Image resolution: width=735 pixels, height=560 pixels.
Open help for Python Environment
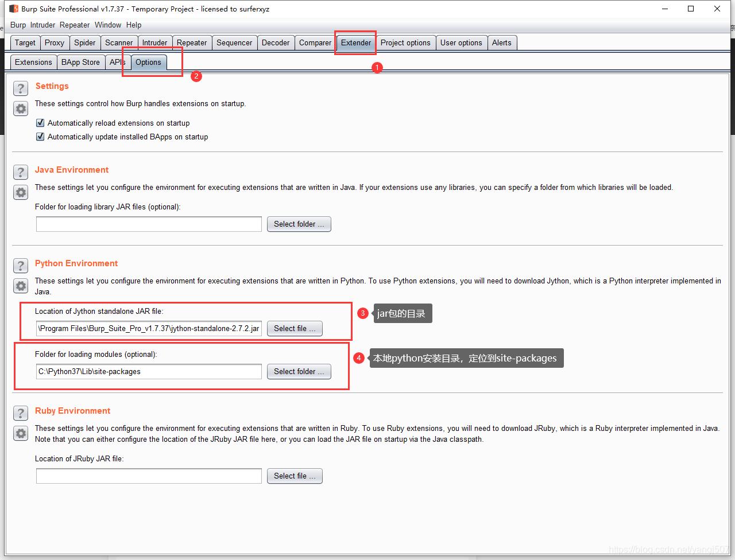(x=21, y=266)
